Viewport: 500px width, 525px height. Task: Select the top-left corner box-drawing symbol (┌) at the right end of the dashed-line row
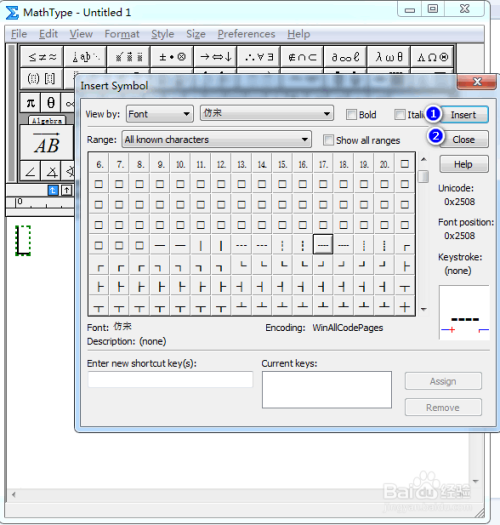(x=405, y=245)
